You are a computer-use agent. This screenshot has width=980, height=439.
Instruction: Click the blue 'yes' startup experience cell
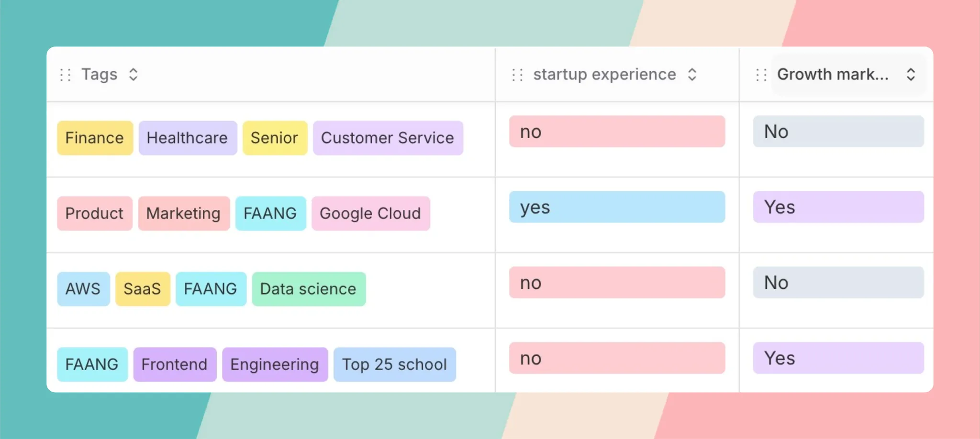click(x=617, y=207)
